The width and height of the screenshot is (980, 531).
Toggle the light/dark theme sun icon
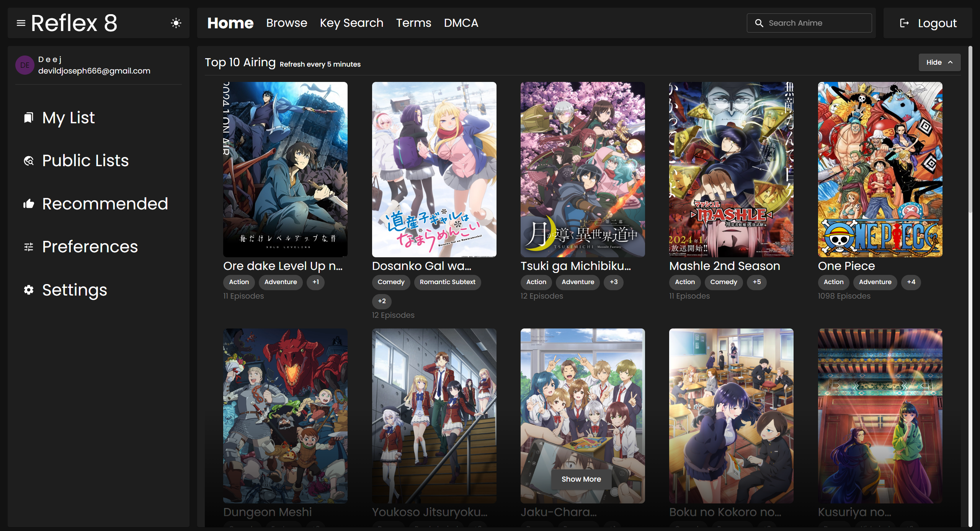[176, 23]
